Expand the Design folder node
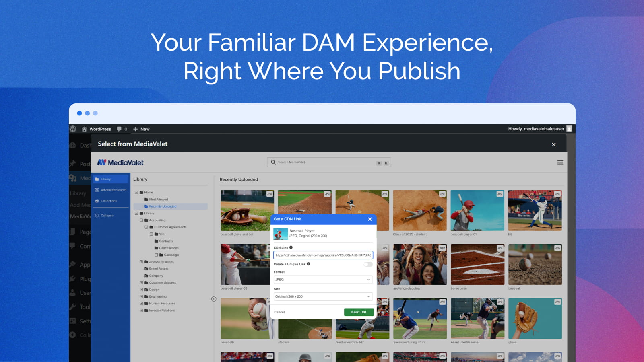The width and height of the screenshot is (644, 362). [x=141, y=290]
